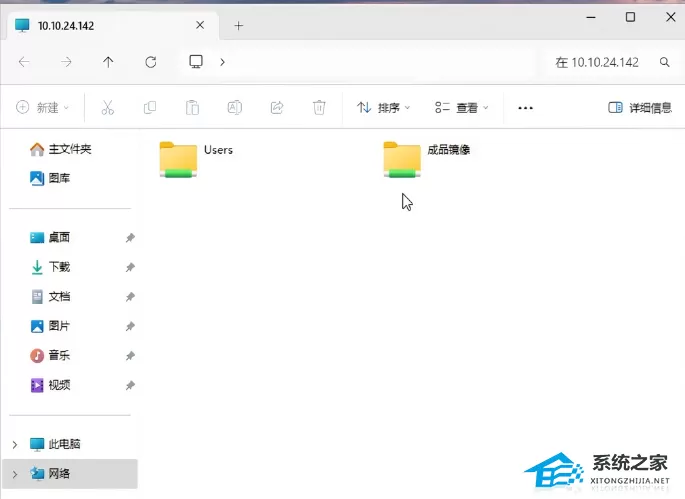The width and height of the screenshot is (685, 499).
Task: Open the 查看 view dropdown
Action: [461, 107]
